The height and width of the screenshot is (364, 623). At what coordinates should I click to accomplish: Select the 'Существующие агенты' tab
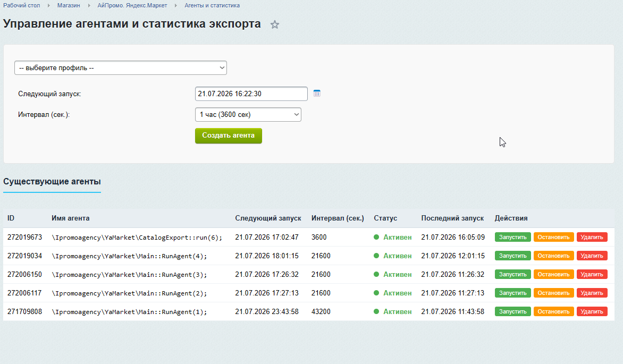pyautogui.click(x=52, y=182)
